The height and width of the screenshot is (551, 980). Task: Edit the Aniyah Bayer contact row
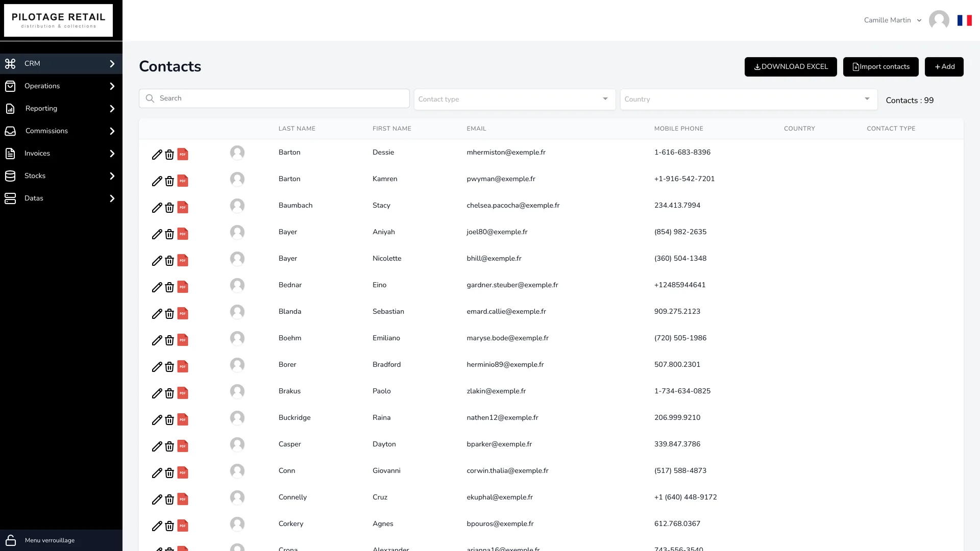(157, 234)
